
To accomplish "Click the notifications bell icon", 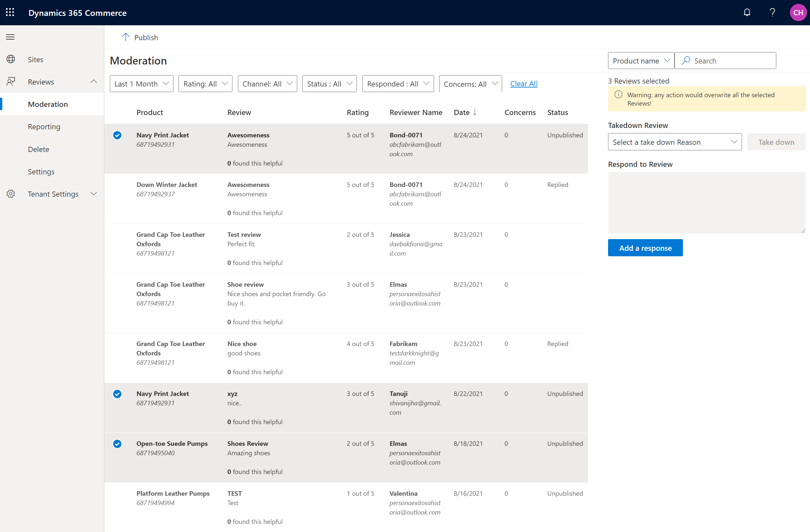I will 746,12.
